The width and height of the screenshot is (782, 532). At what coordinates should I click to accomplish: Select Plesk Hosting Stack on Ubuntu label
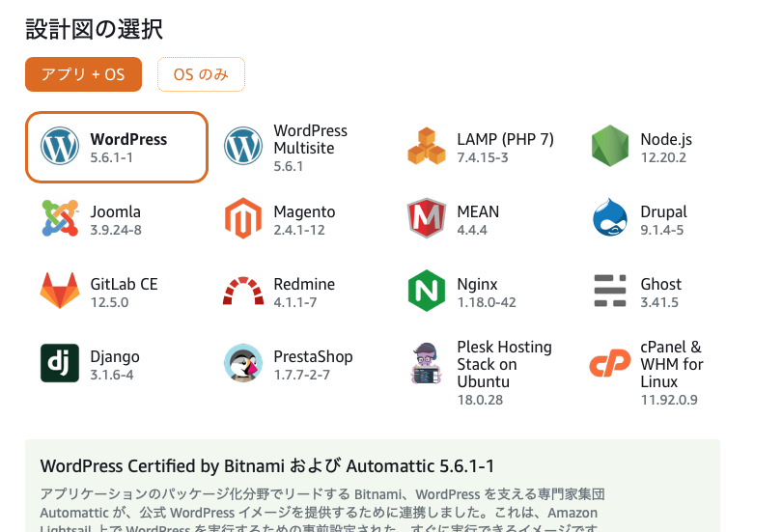(x=504, y=364)
